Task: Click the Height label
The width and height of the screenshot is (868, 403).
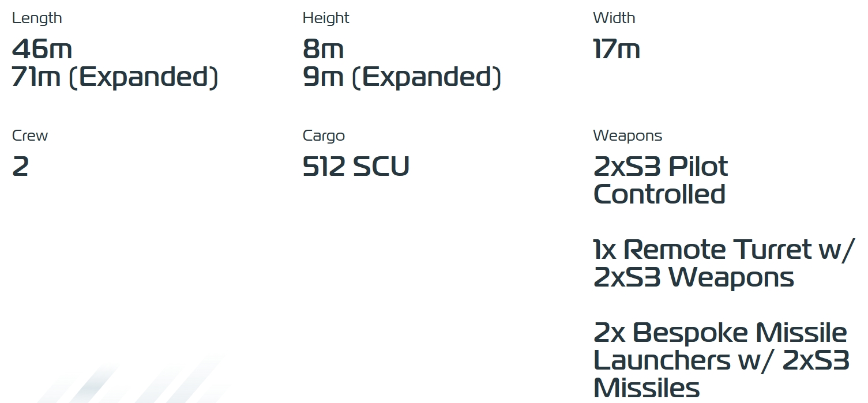Action: (x=326, y=18)
